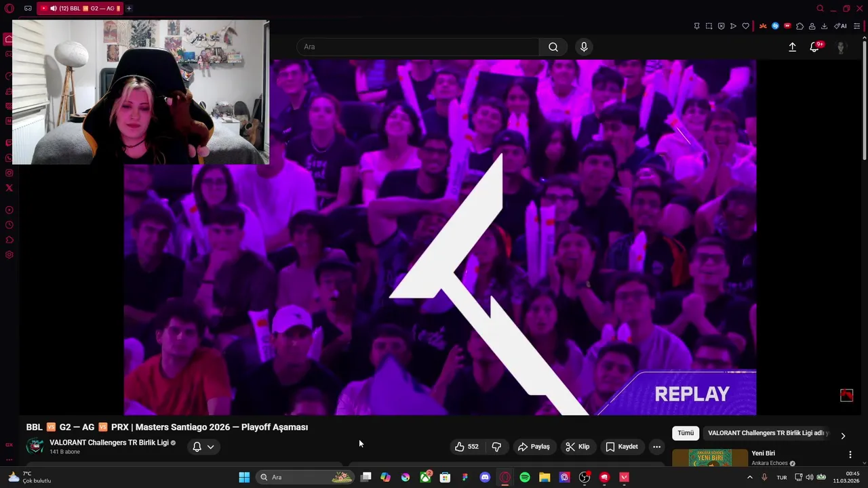868x488 pixels.
Task: Click the video player REPLAY area
Action: [x=692, y=394]
